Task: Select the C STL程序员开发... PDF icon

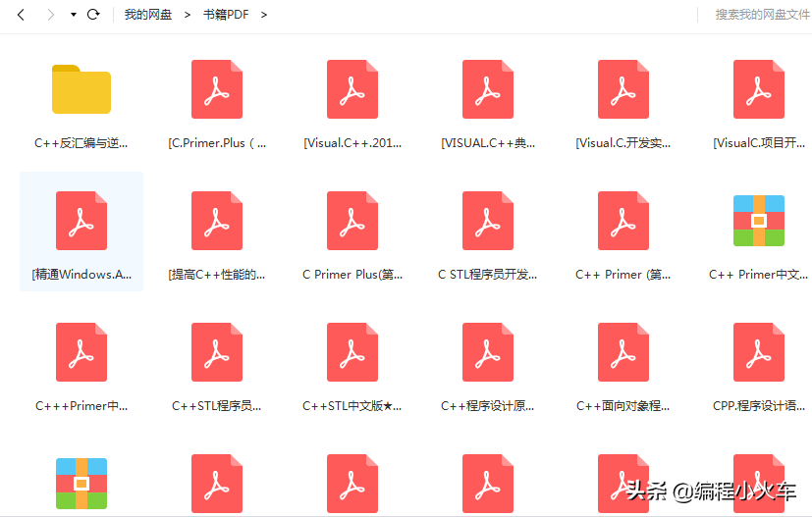Action: [x=488, y=221]
